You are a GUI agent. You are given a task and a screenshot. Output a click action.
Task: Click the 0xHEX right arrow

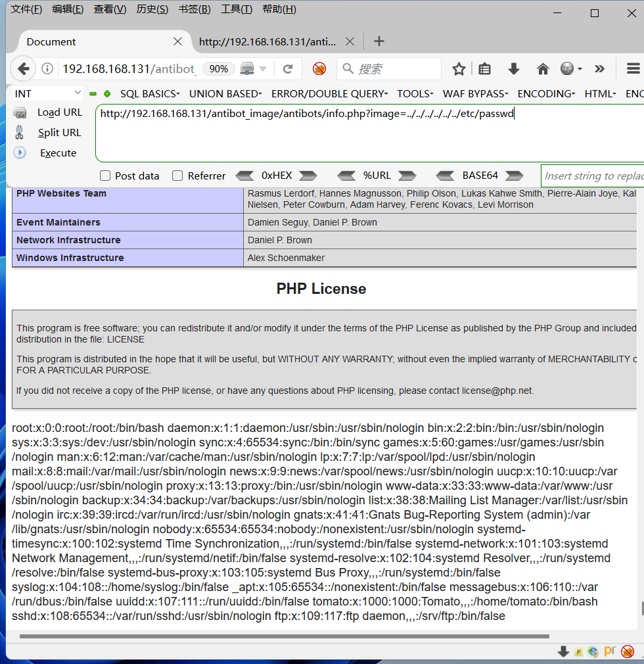(308, 176)
